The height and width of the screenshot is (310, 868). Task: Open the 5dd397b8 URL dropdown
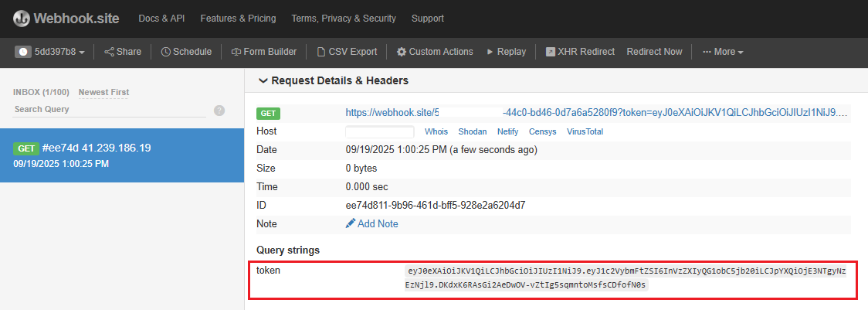(x=49, y=52)
